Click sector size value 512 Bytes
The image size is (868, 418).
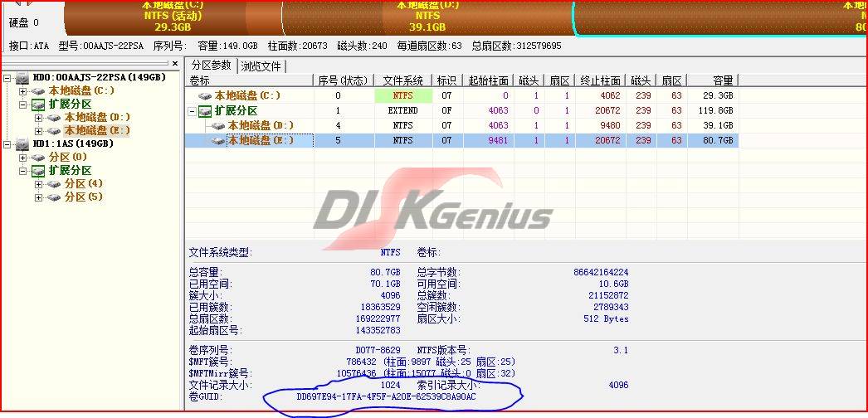click(x=606, y=318)
